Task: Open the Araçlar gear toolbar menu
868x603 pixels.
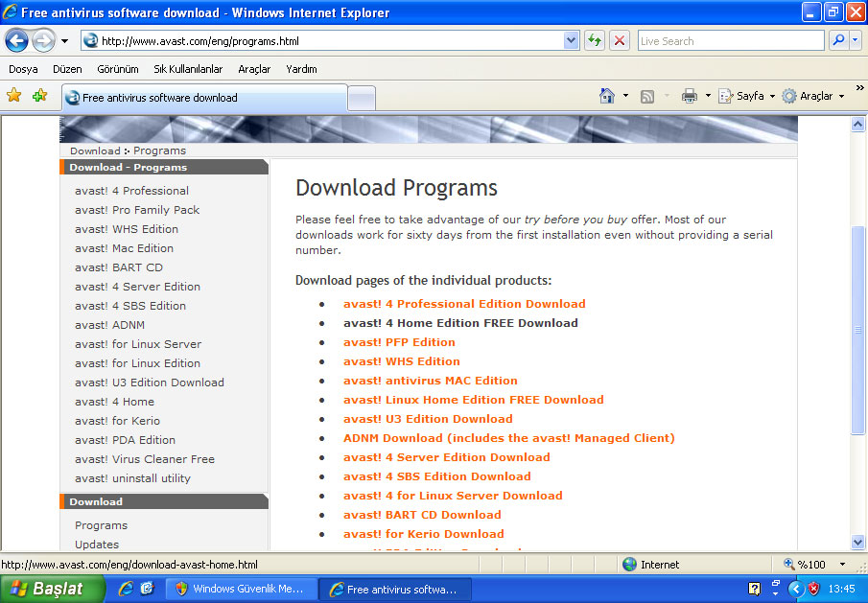Action: click(x=812, y=96)
